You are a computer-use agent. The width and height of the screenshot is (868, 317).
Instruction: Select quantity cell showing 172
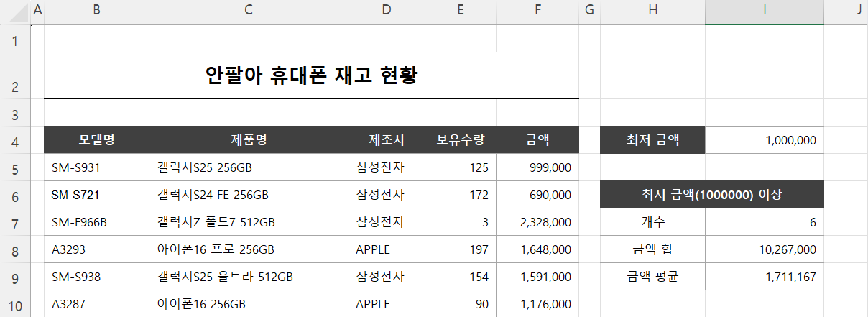[461, 195]
